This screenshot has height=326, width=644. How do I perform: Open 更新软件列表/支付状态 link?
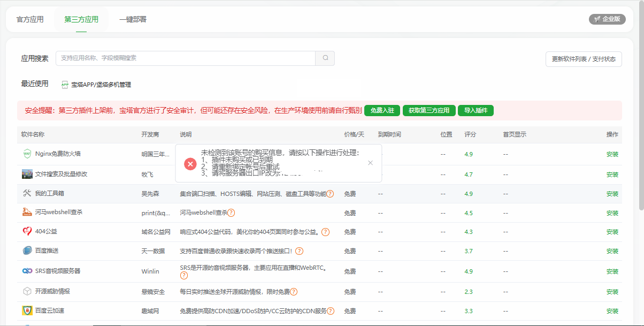point(583,59)
